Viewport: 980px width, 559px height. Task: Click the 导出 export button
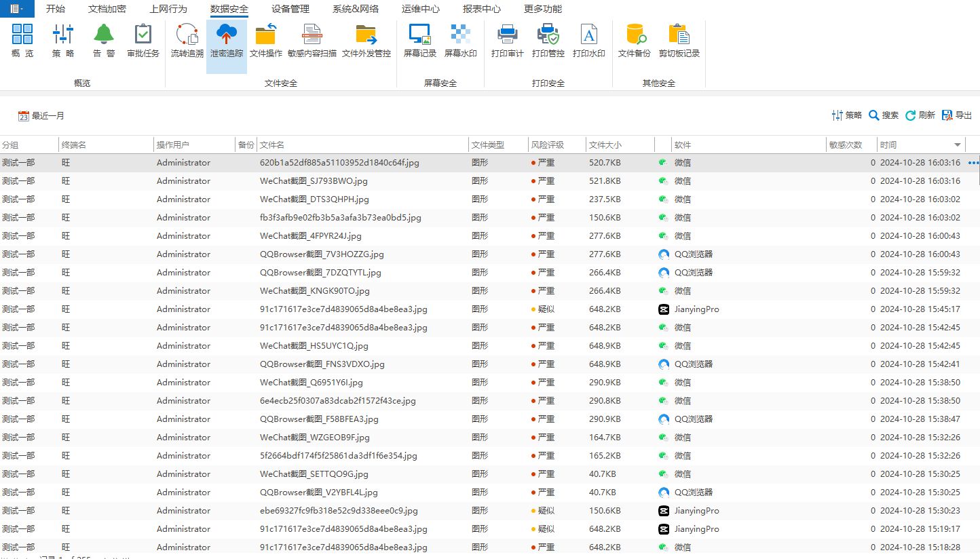(x=957, y=115)
